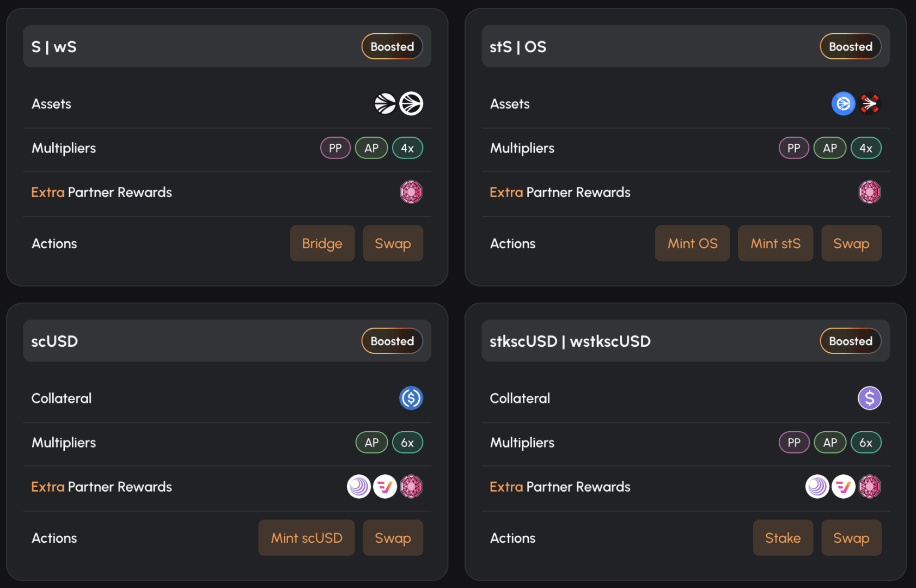Click the 4x multiplier badge in stS | OS
Viewport: 916px width, 588px height.
(866, 148)
